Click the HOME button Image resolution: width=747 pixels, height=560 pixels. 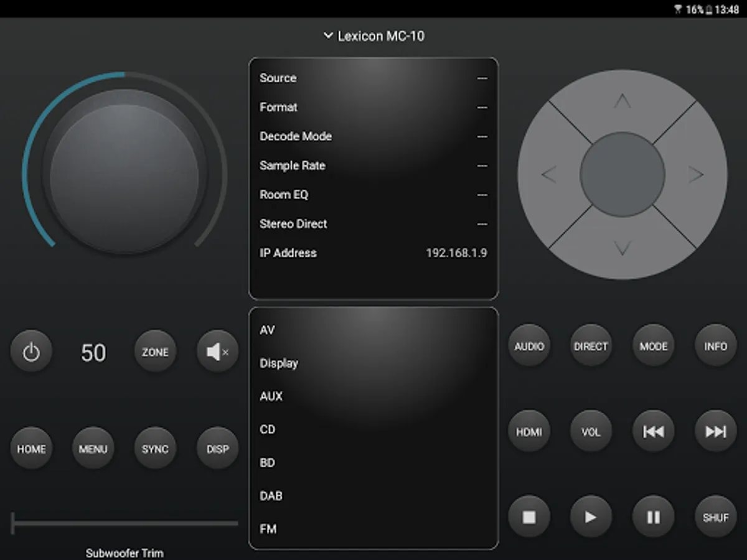click(x=31, y=449)
